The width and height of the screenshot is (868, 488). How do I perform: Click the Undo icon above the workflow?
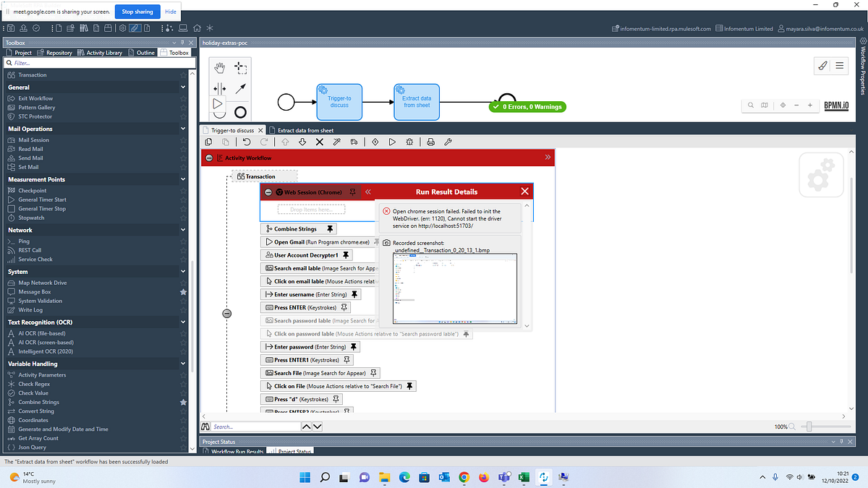pyautogui.click(x=246, y=142)
